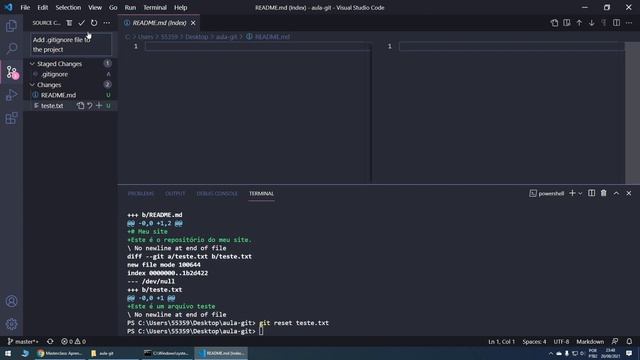This screenshot has width=640, height=360.
Task: Change file encoding UTF-8
Action: (561, 342)
